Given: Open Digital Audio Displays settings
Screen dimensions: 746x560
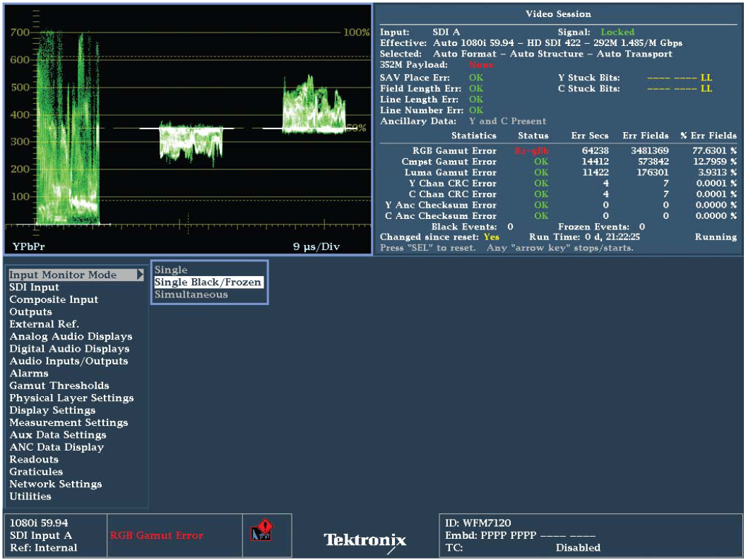Looking at the screenshot, I should click(69, 349).
